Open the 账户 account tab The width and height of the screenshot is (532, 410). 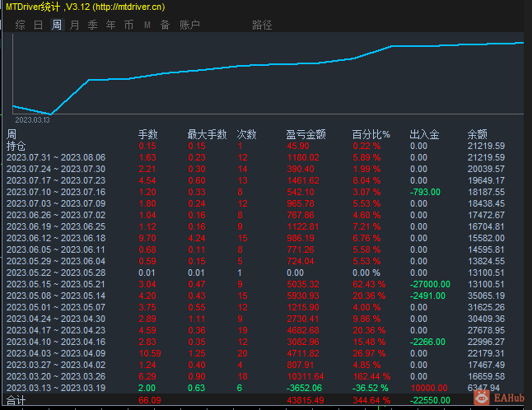189,25
